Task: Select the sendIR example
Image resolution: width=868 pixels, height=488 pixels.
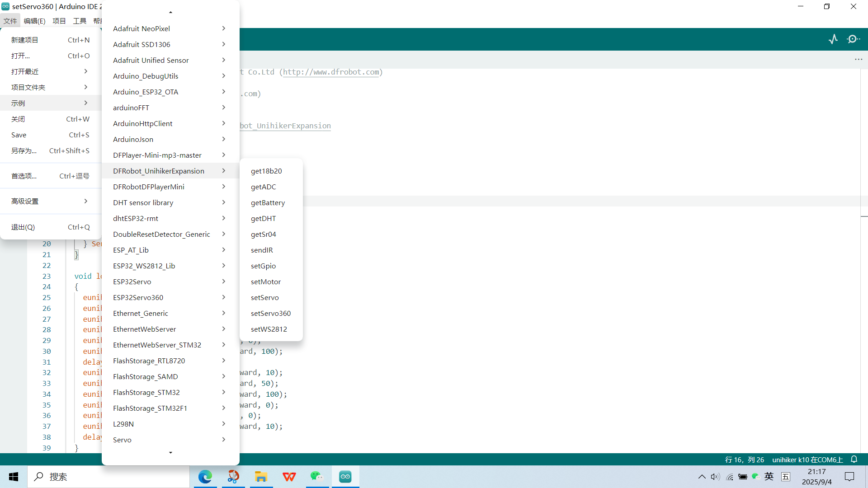Action: click(x=271, y=250)
